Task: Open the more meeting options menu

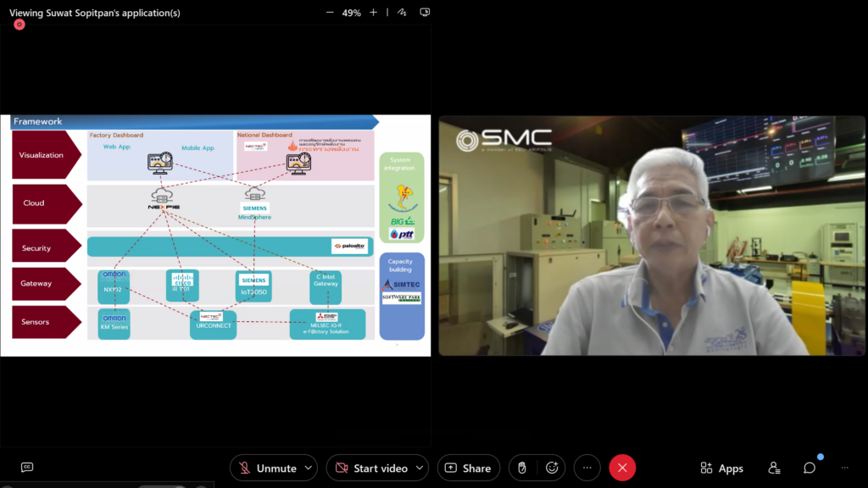Action: [x=587, y=468]
